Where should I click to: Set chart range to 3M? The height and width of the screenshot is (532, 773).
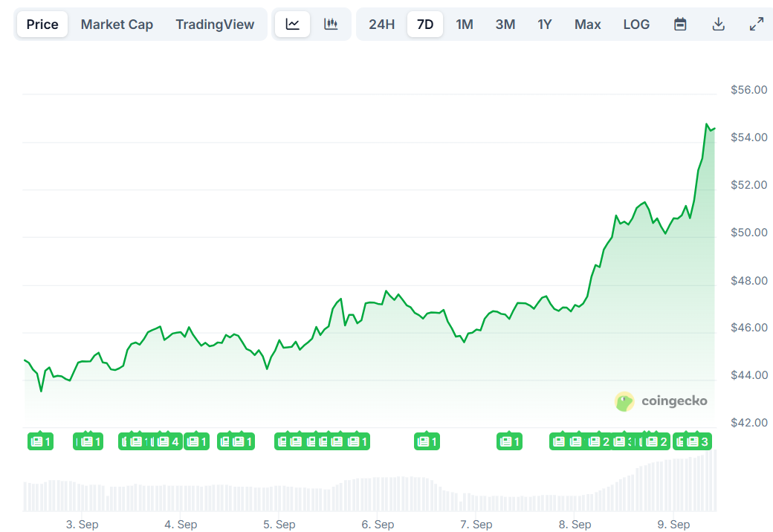click(x=505, y=24)
